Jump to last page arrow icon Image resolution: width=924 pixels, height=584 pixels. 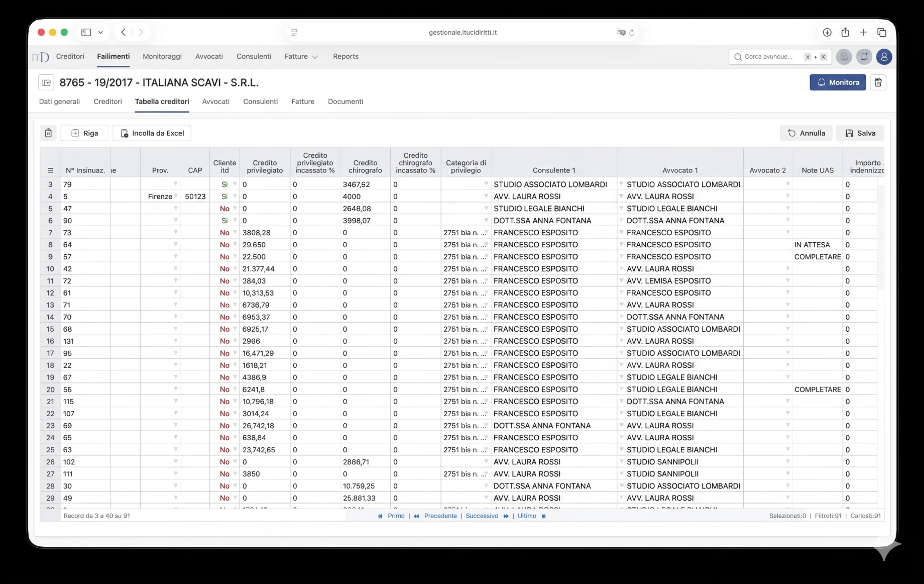[x=544, y=516]
